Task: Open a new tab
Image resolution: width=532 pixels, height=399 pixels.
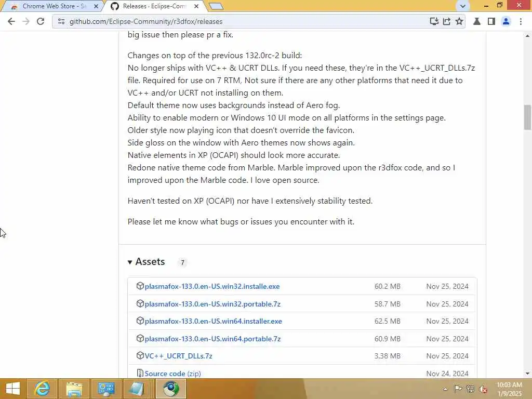Action: (216, 6)
